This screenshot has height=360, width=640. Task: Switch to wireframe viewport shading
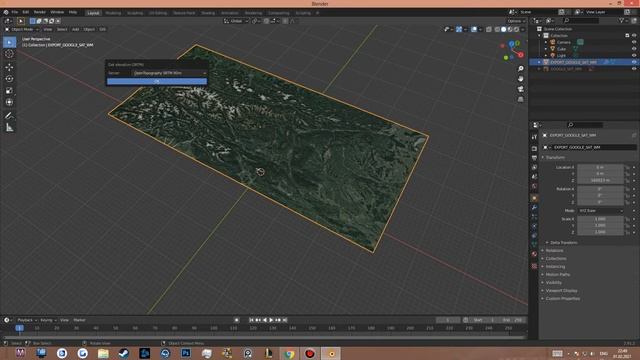click(497, 29)
